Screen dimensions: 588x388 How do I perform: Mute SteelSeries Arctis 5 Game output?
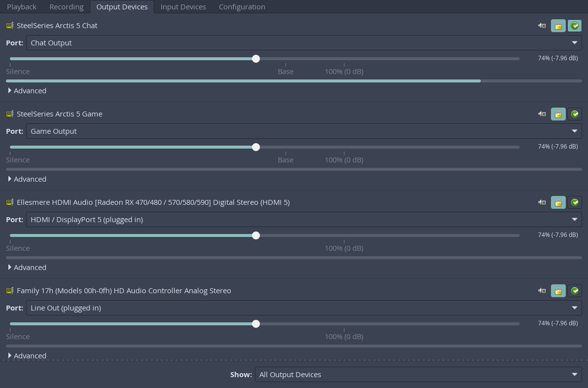click(542, 114)
